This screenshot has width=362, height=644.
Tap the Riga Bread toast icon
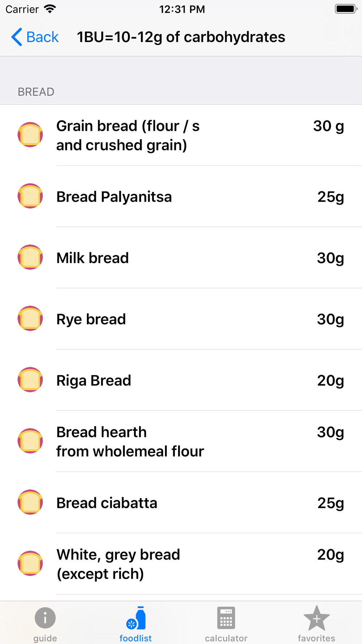pyautogui.click(x=30, y=380)
